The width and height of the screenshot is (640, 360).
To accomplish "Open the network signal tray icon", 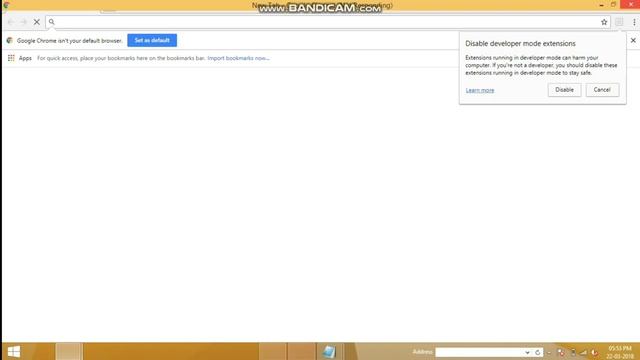I will (x=583, y=352).
